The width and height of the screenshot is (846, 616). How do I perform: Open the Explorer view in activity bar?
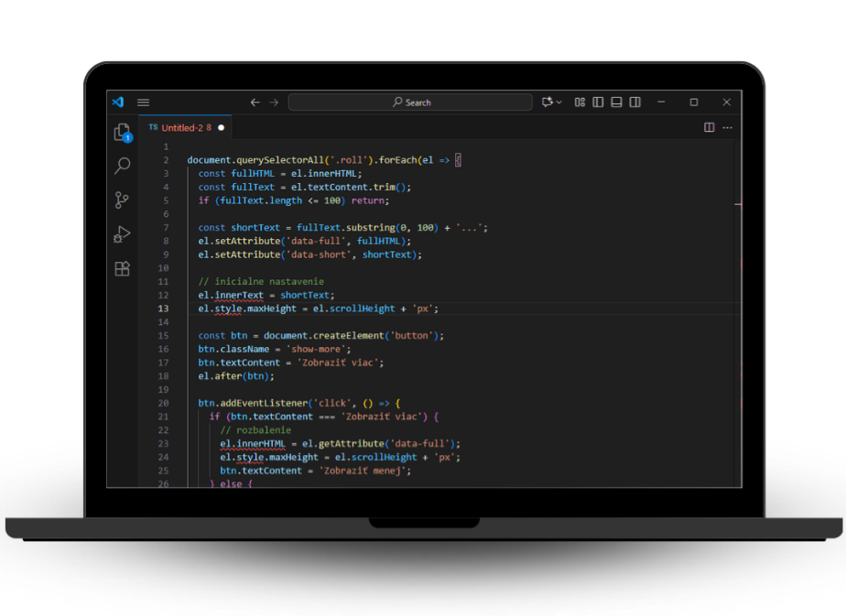click(x=122, y=133)
